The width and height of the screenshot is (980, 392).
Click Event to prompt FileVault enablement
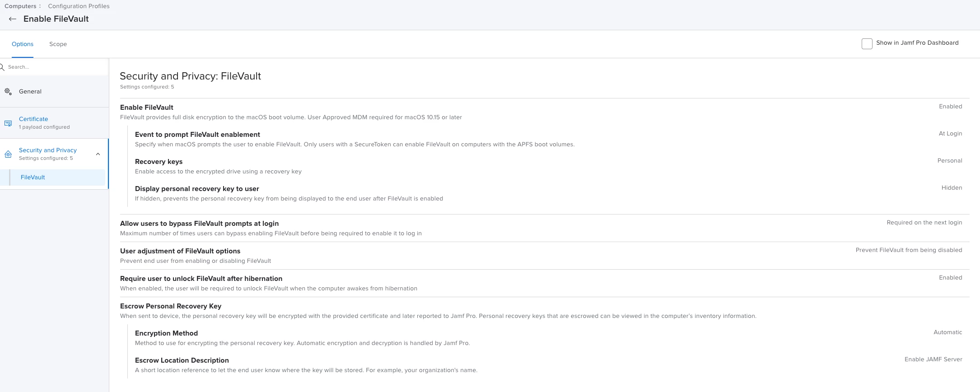click(x=197, y=134)
